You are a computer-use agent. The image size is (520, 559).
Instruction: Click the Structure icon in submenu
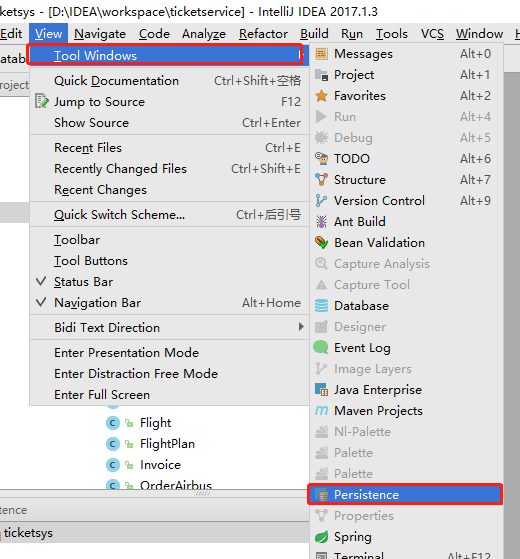[x=321, y=180]
